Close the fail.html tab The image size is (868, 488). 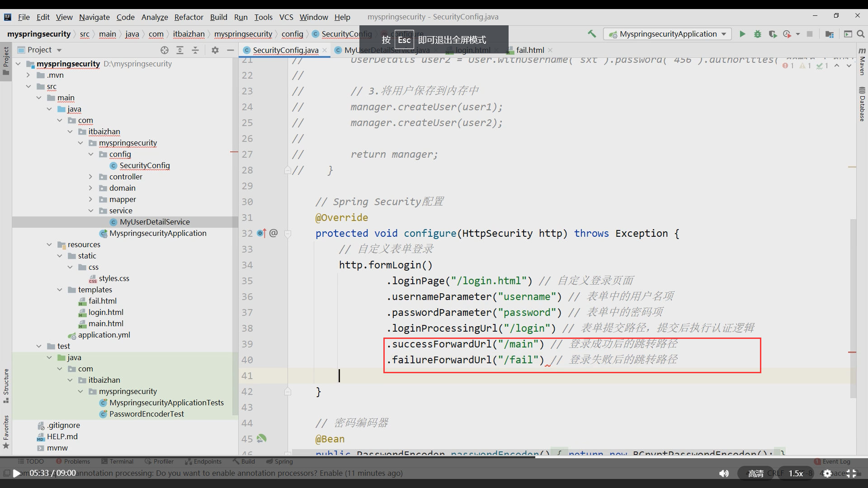pyautogui.click(x=550, y=50)
